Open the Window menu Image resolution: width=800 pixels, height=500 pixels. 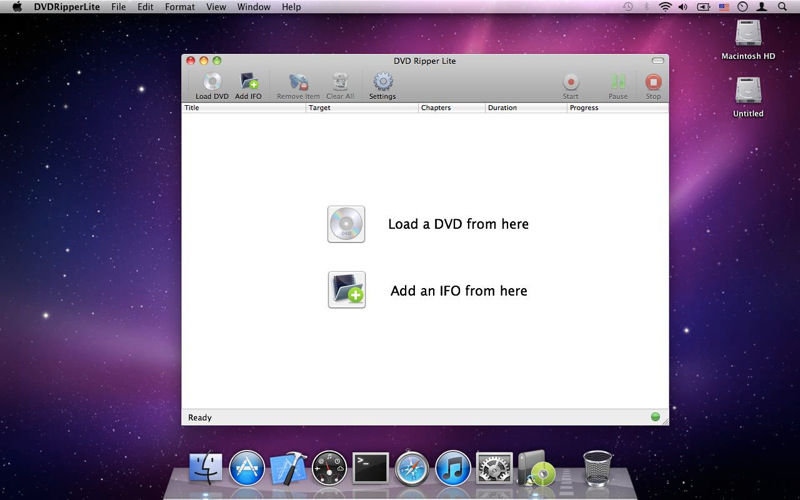coord(254,7)
